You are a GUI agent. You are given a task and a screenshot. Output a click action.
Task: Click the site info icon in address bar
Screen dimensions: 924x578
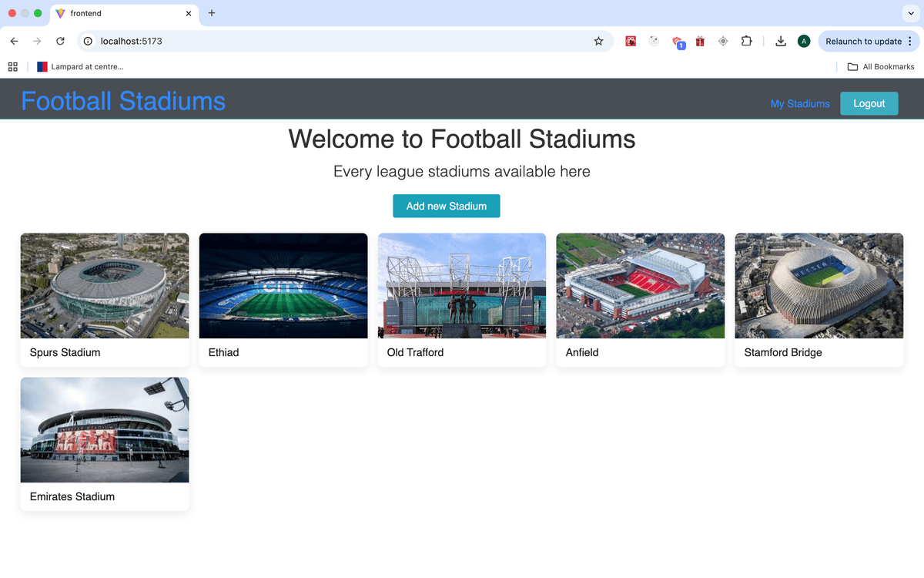[x=88, y=42]
